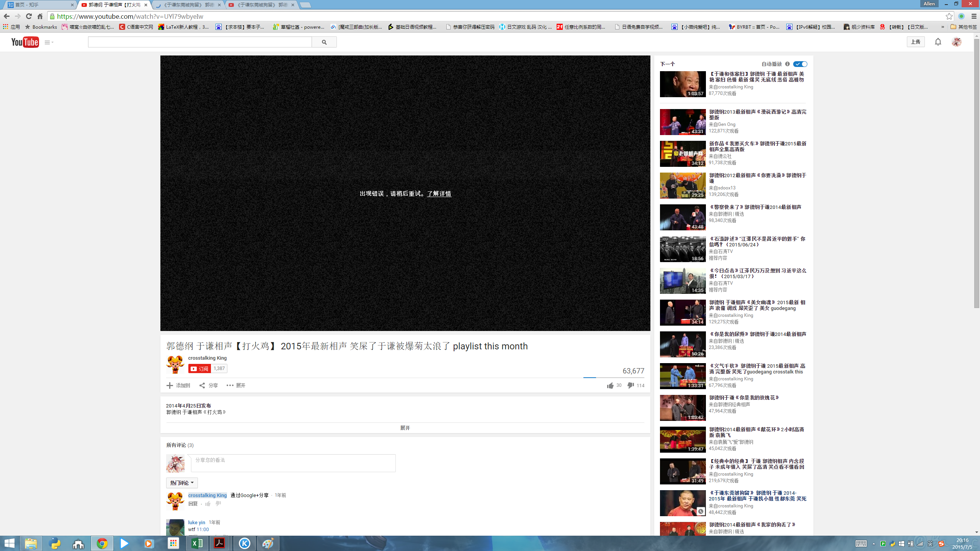Like crosstalking King's comment
Screen dimensions: 980x551
tap(208, 504)
